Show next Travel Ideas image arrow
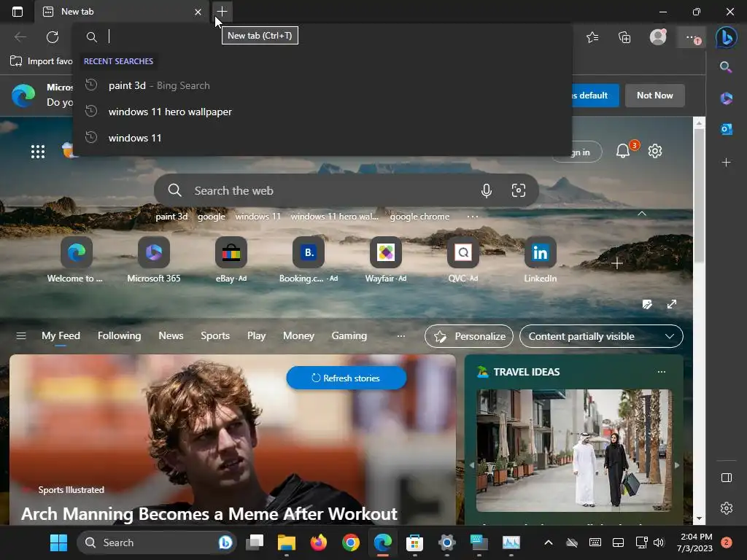Viewport: 747px width, 560px height. click(x=676, y=465)
